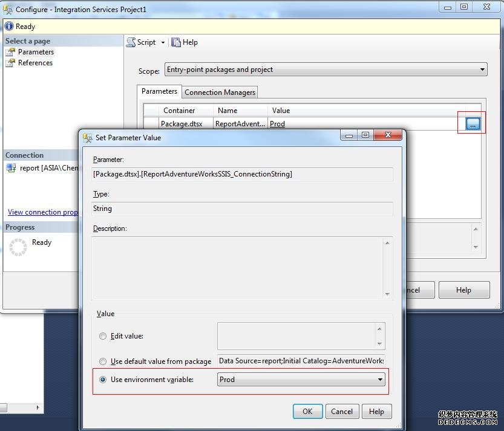Screen dimensions: 504x431
Task: Expand the environment variable Prod dropdown
Action: pos(380,380)
